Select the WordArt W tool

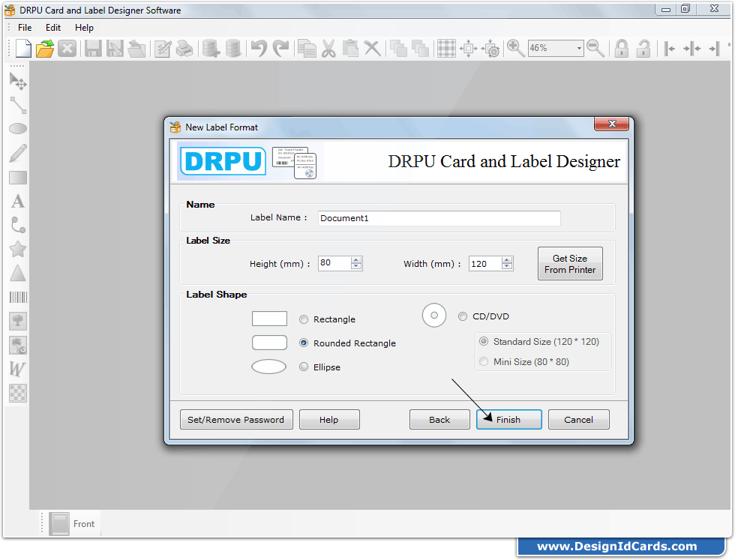[18, 369]
